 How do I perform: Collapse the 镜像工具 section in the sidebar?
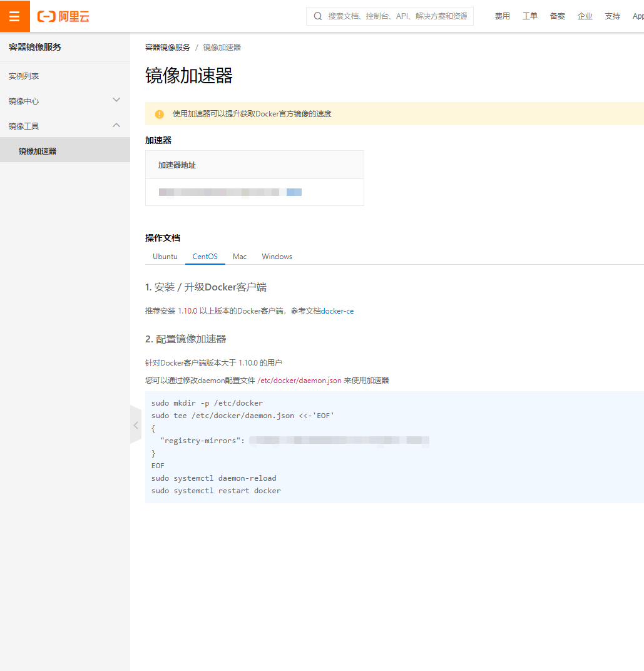[116, 125]
